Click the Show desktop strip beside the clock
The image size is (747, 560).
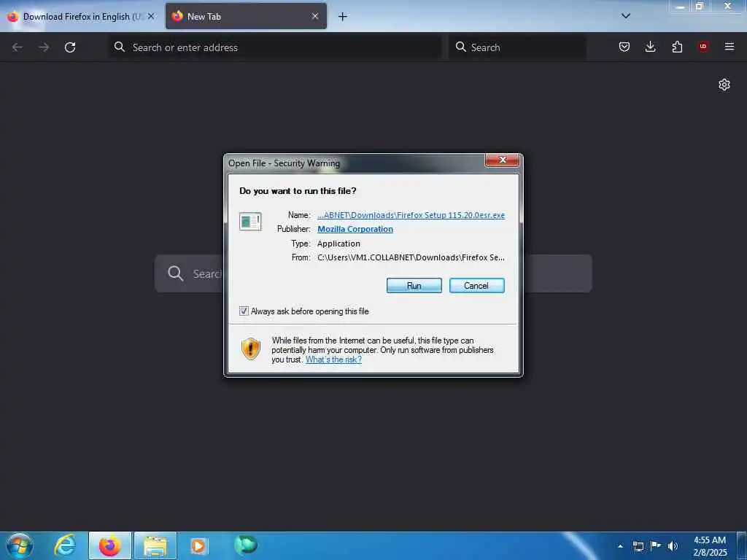[742, 546]
